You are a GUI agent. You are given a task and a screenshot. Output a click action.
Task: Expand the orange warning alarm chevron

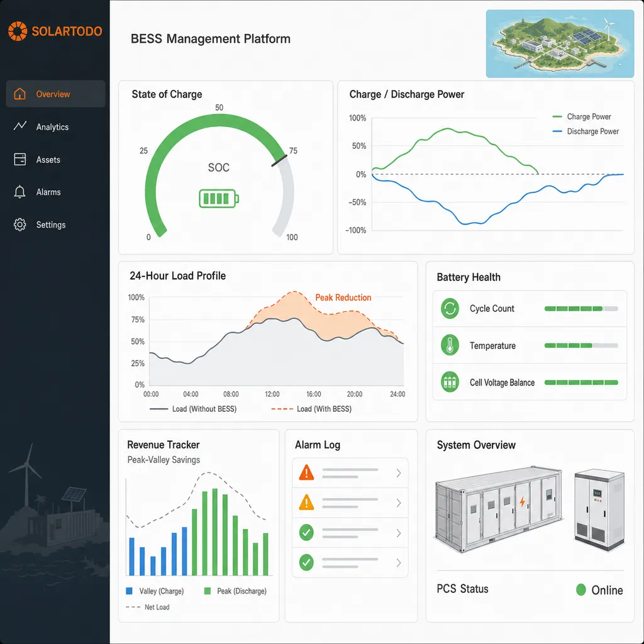pyautogui.click(x=398, y=502)
